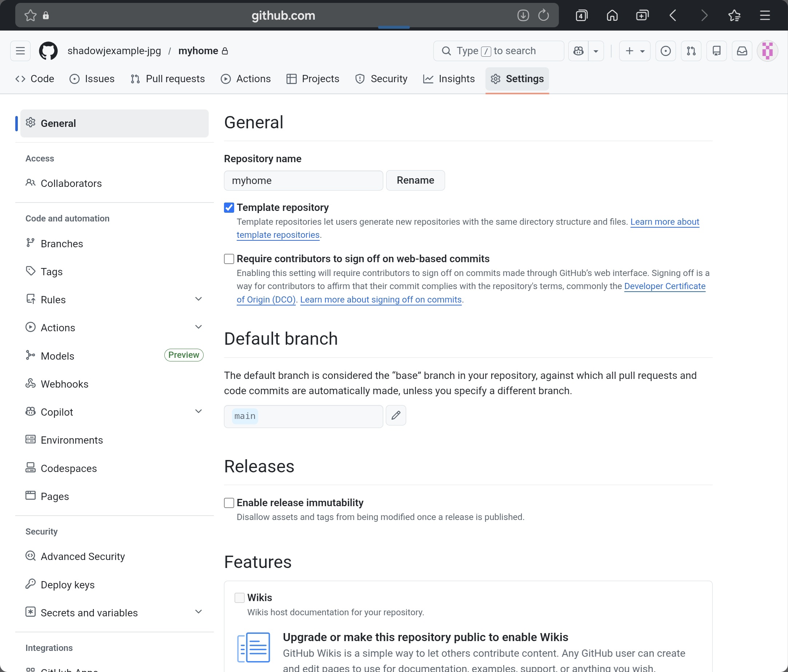788x672 pixels.
Task: Open the hamburger navigation menu
Action: tap(20, 51)
